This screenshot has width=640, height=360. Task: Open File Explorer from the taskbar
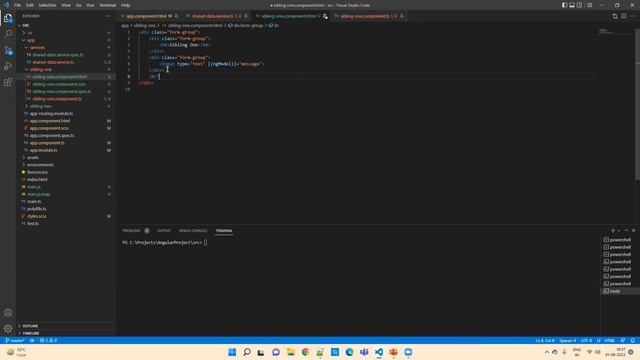click(x=291, y=352)
